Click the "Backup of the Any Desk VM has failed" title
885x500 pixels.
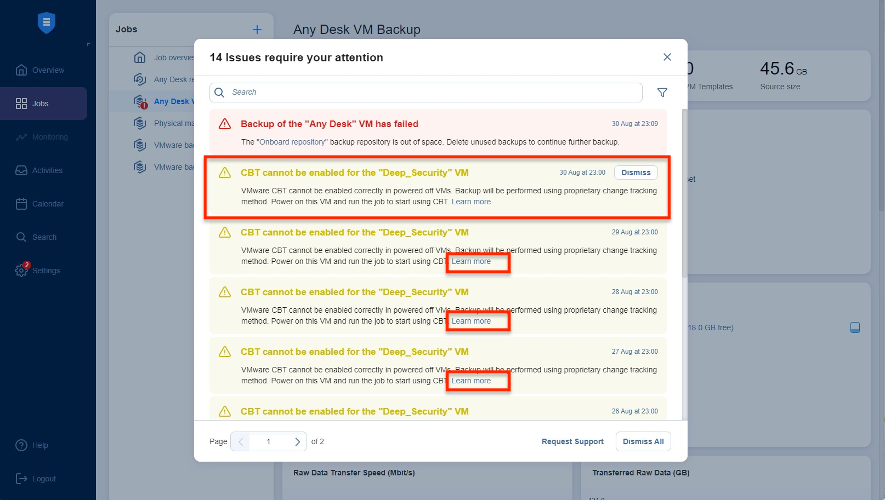coord(330,124)
